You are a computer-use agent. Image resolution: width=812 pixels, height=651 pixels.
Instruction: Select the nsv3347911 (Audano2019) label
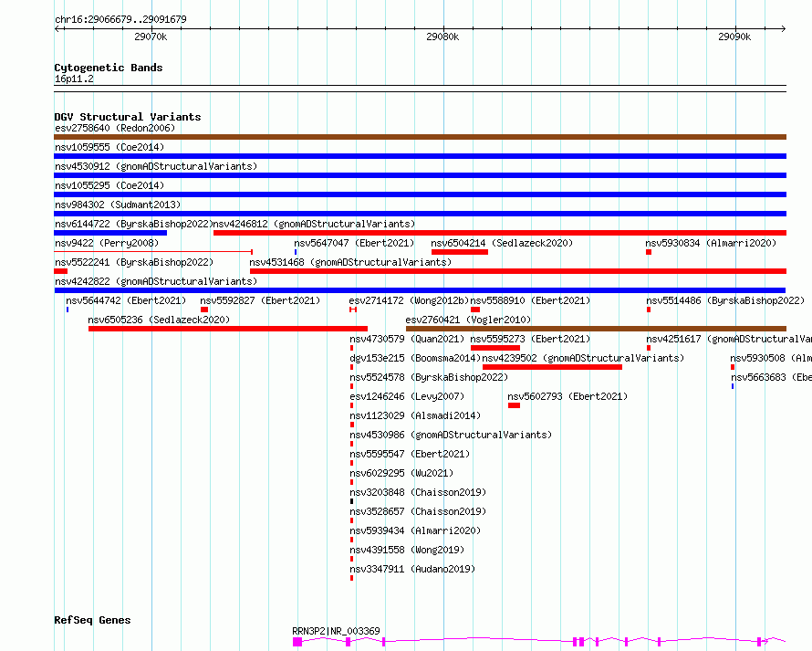(x=412, y=569)
